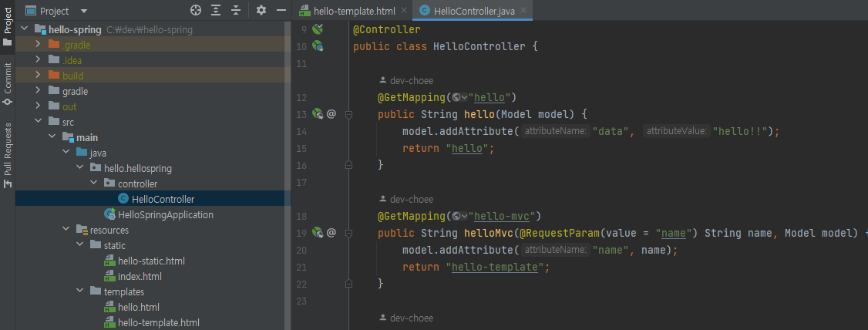This screenshot has width=868, height=330.
Task: Click the Spring bean gutter icon on line 9
Action: (x=317, y=29)
